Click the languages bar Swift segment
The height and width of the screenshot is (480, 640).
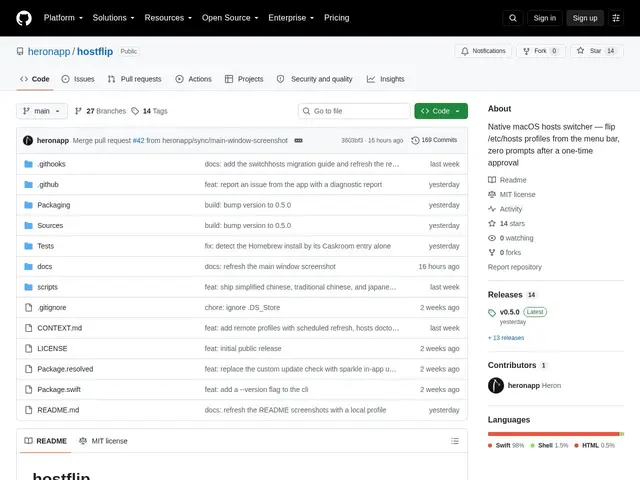(x=553, y=434)
